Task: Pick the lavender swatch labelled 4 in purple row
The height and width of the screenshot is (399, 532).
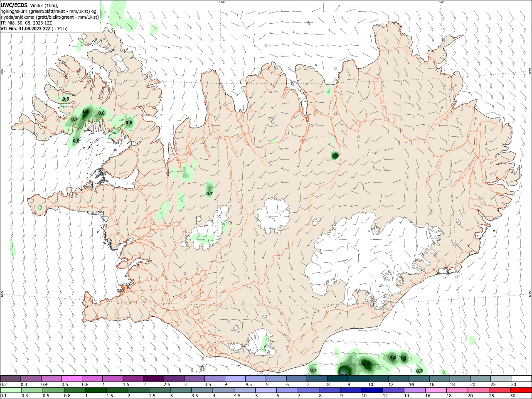Action: point(235,379)
